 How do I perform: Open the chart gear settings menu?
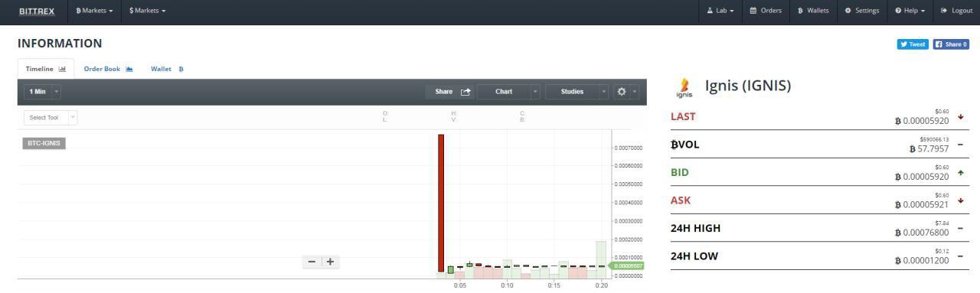pos(626,92)
